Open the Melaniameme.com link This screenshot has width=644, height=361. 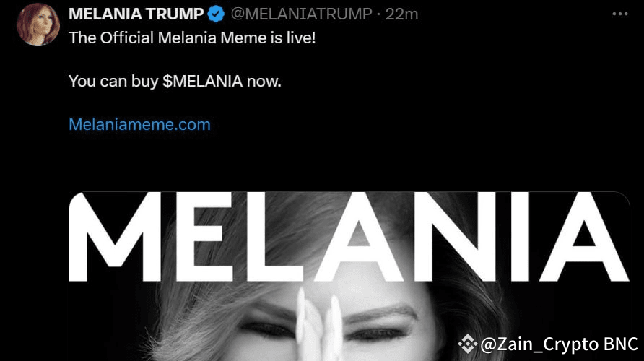(139, 124)
